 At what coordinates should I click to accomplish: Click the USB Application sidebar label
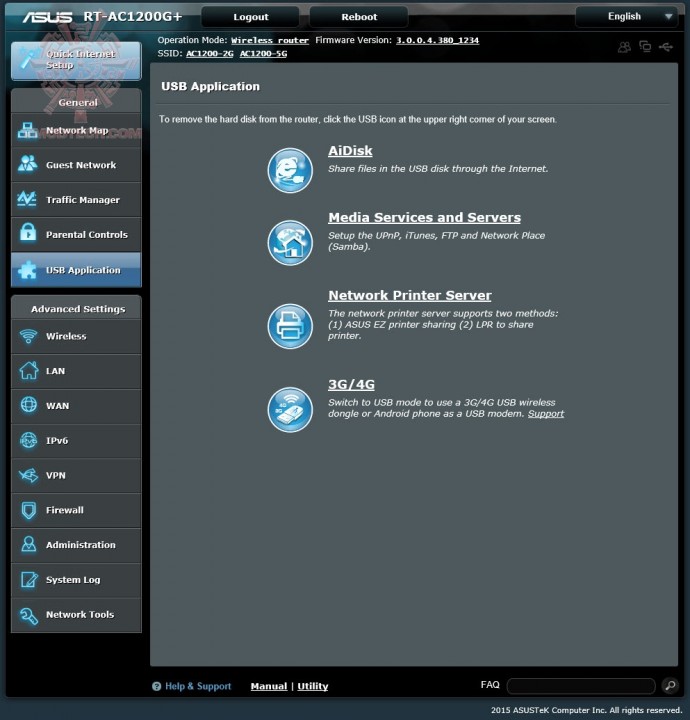[x=83, y=270]
